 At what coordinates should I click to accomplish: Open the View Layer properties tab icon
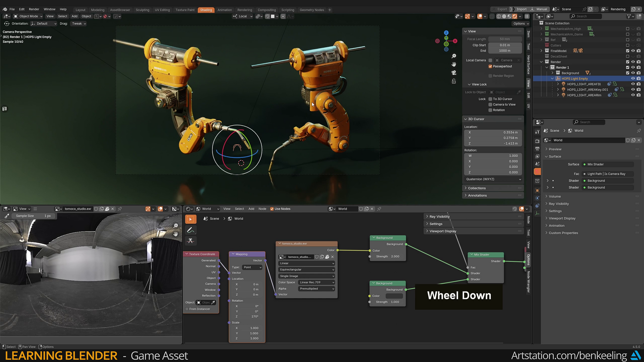coord(537,156)
